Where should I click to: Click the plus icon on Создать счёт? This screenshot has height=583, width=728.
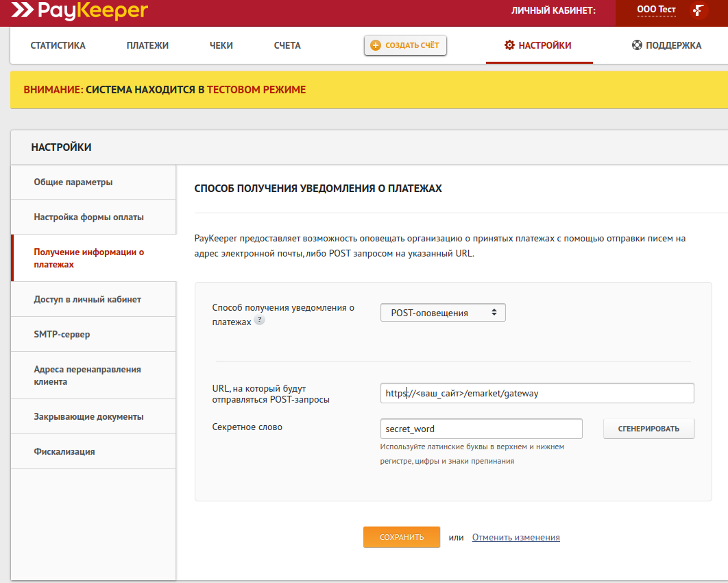pos(375,45)
